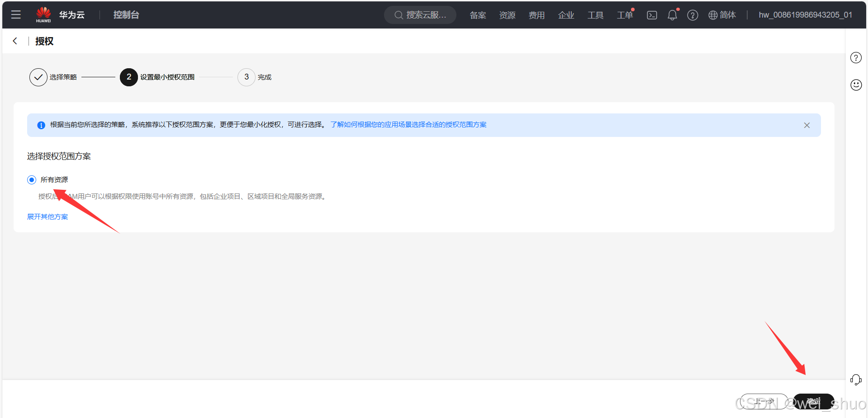Open the 资源 menu

(x=507, y=15)
